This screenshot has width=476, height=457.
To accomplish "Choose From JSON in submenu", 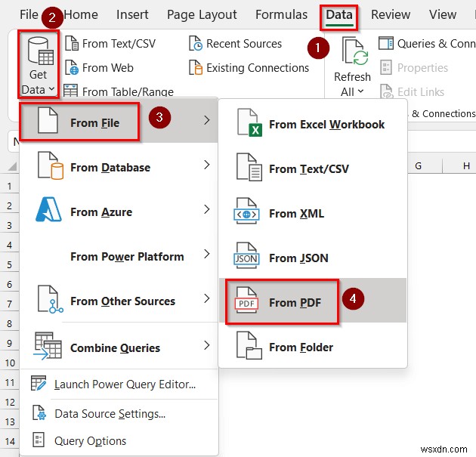I will coord(313,258).
